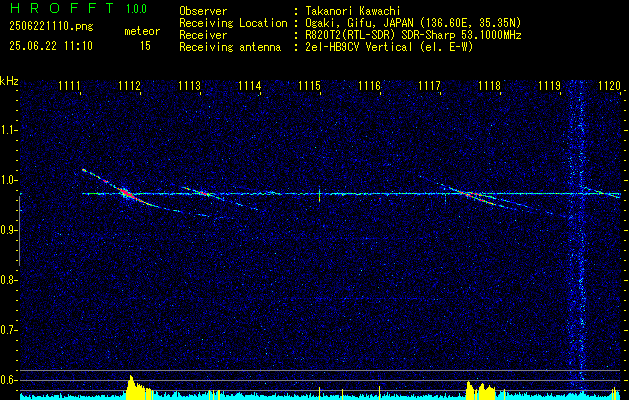Click time marker 1119
The image size is (629, 400).
click(x=550, y=86)
